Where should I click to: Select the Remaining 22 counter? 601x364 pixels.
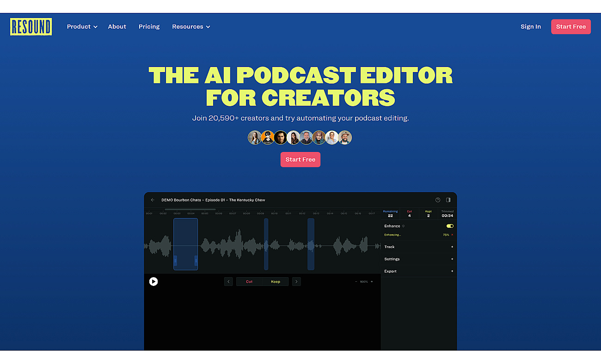click(391, 213)
